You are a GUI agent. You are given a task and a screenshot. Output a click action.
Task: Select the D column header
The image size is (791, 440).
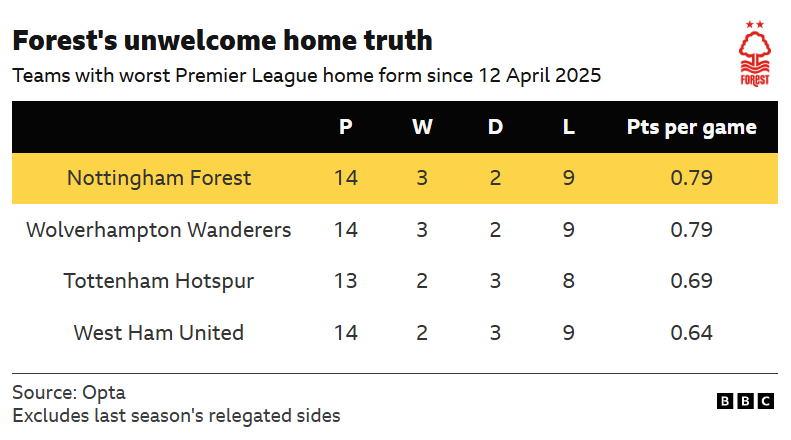495,127
